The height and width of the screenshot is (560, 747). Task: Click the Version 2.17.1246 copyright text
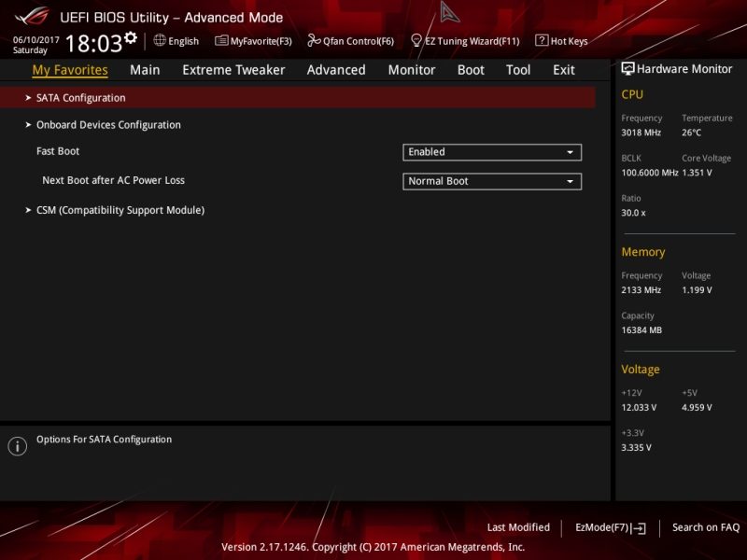click(373, 547)
